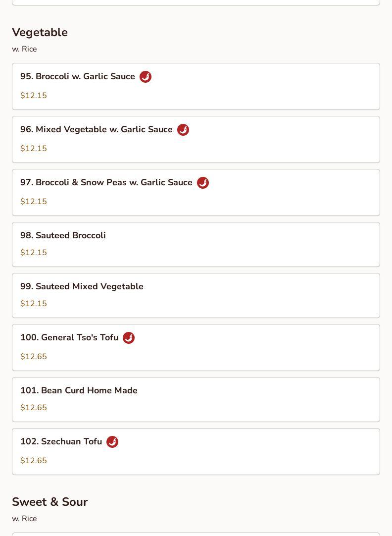
Task: Click $12.65 price under Szechuan Tofu
Action: click(34, 460)
